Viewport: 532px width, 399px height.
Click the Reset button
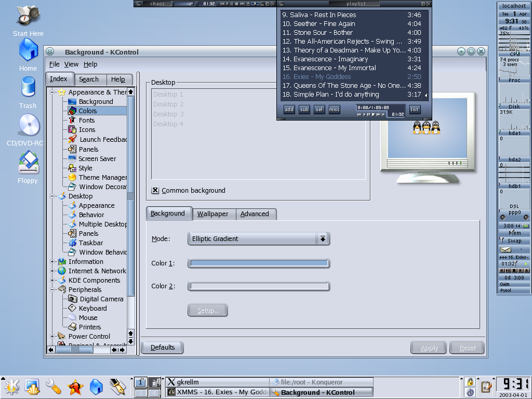click(x=467, y=348)
